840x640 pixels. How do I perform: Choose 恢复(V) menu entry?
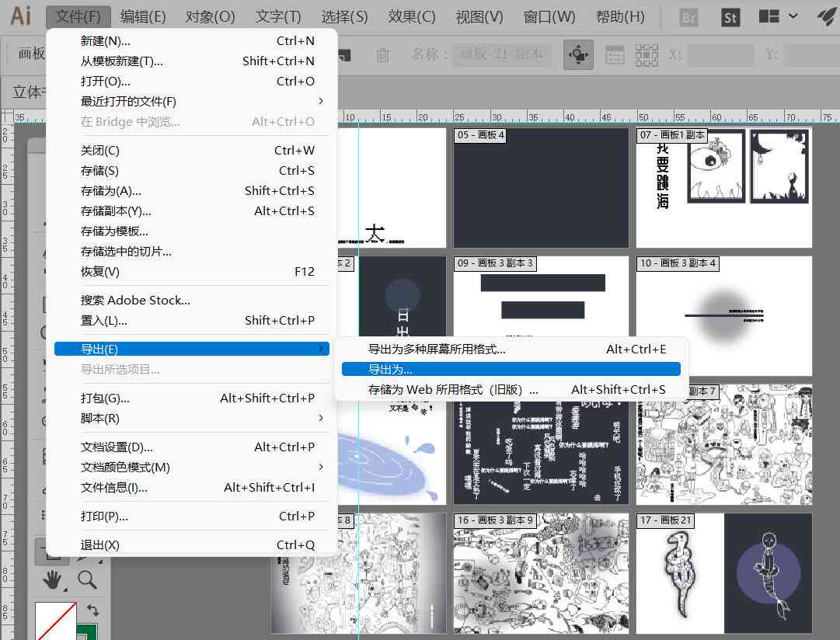(x=192, y=272)
